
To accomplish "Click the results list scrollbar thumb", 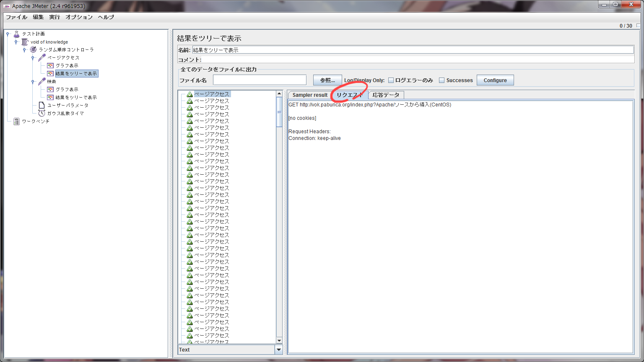I will click(280, 112).
